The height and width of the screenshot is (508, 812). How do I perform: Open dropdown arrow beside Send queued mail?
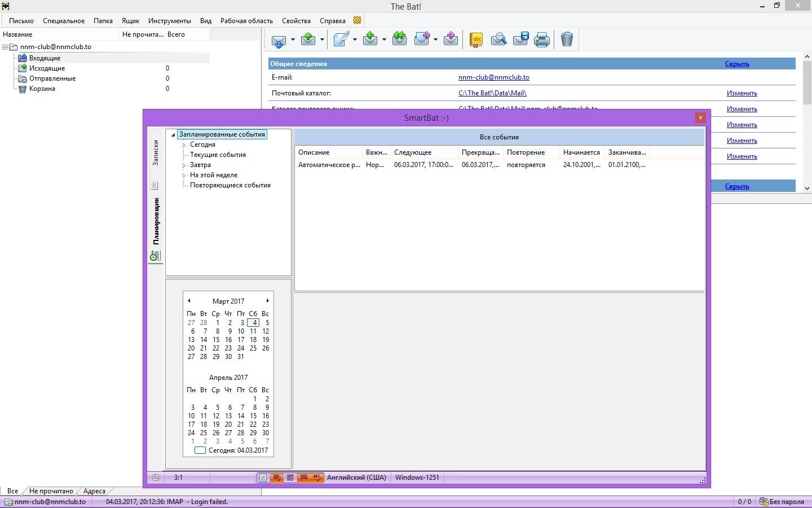322,40
